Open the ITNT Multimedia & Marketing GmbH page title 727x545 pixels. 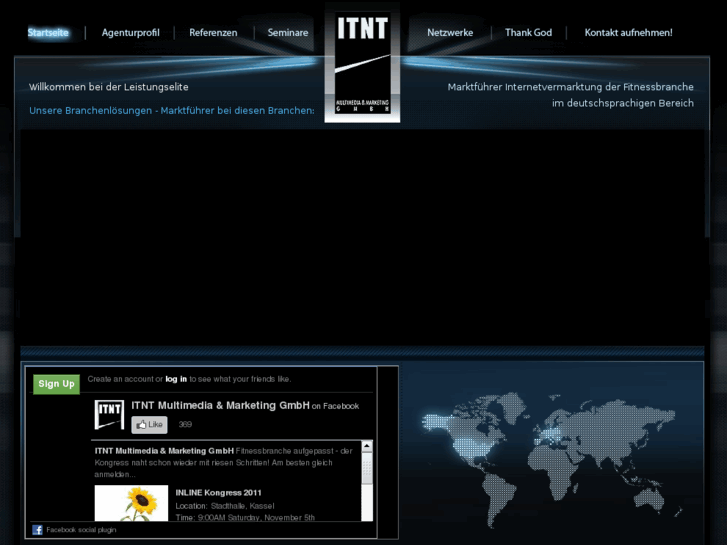(x=220, y=405)
